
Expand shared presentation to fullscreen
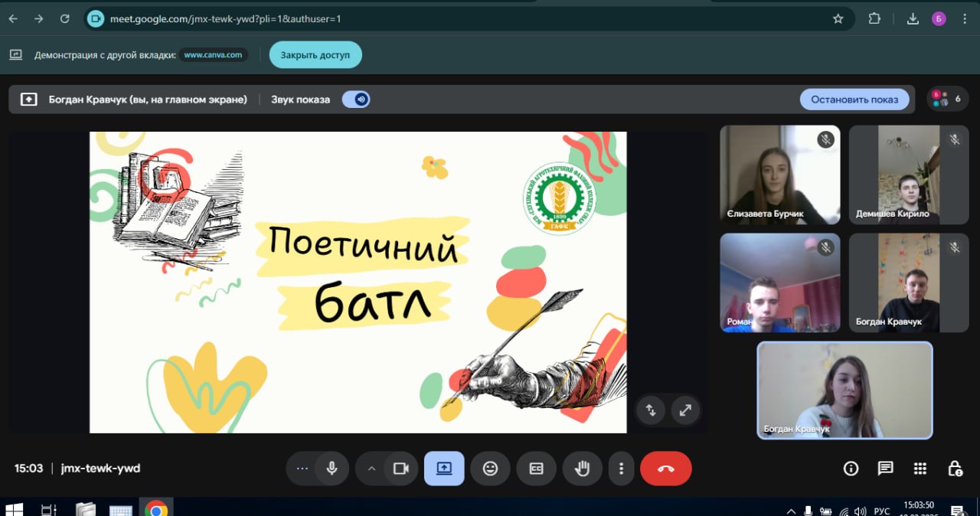point(685,410)
